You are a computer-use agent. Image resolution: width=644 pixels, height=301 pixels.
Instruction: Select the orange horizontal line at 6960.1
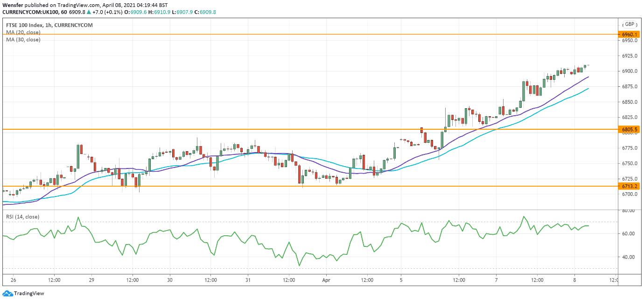pyautogui.click(x=280, y=35)
